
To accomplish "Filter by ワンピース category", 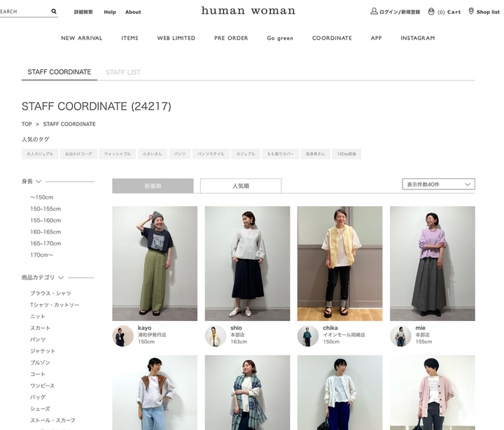I will pyautogui.click(x=43, y=386).
